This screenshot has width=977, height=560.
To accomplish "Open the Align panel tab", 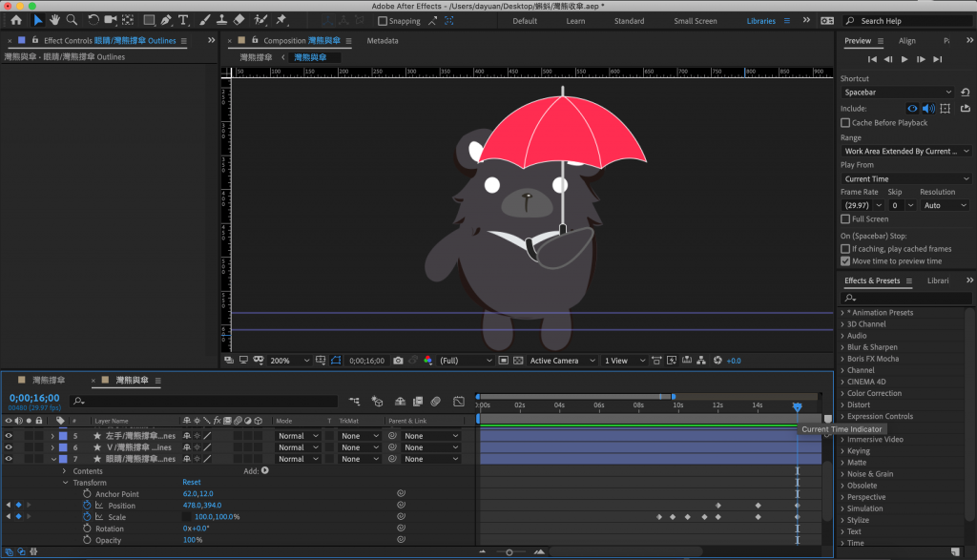I will tap(906, 41).
